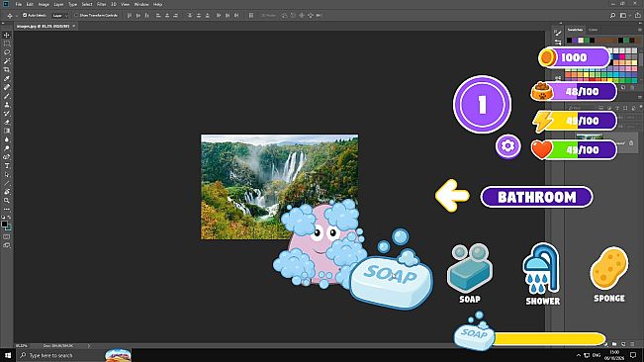Image resolution: width=644 pixels, height=362 pixels.
Task: Click the BATHROOM label button
Action: tap(536, 197)
